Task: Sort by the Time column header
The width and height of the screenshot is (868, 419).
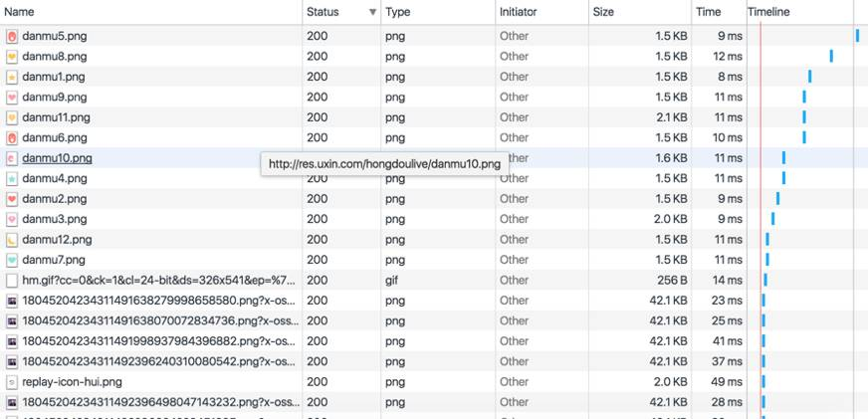Action: tap(709, 12)
